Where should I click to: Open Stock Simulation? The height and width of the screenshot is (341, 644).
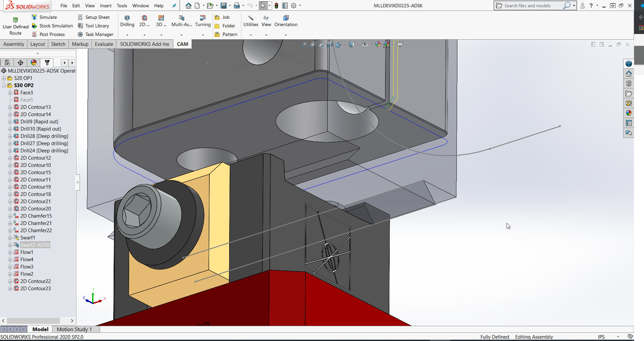tap(52, 26)
